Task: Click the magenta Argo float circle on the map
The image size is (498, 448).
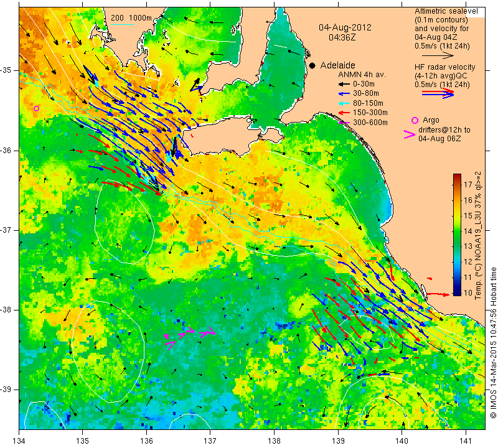Action: point(36,109)
